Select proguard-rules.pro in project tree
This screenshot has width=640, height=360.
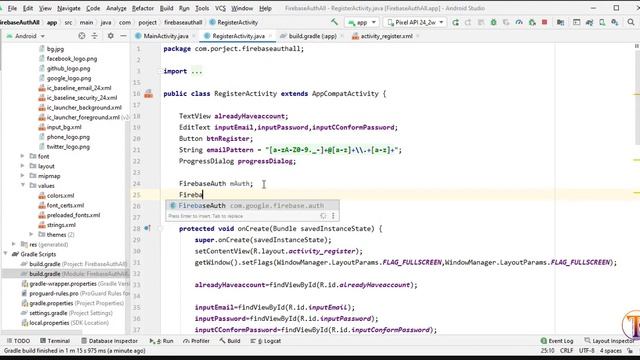(76, 293)
